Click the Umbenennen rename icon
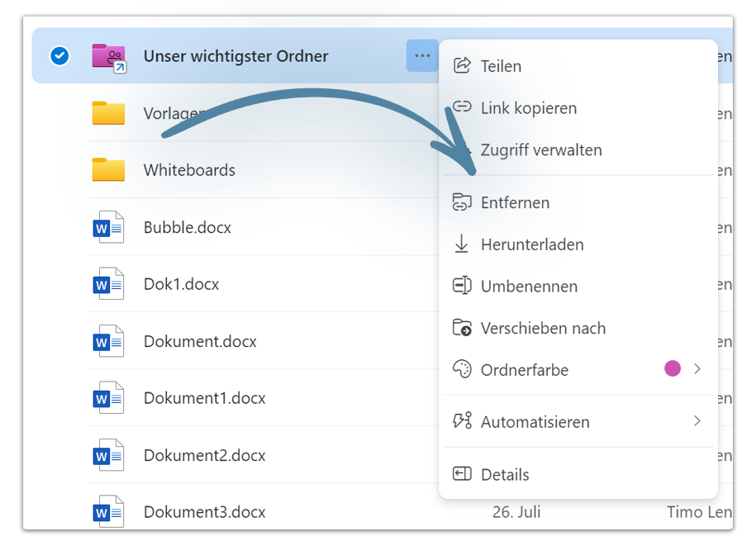756x546 pixels. [x=461, y=286]
